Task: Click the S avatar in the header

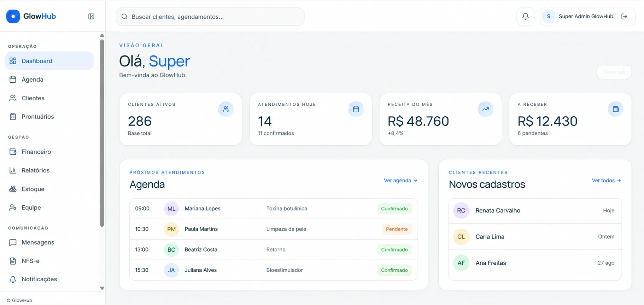Action: (x=549, y=16)
